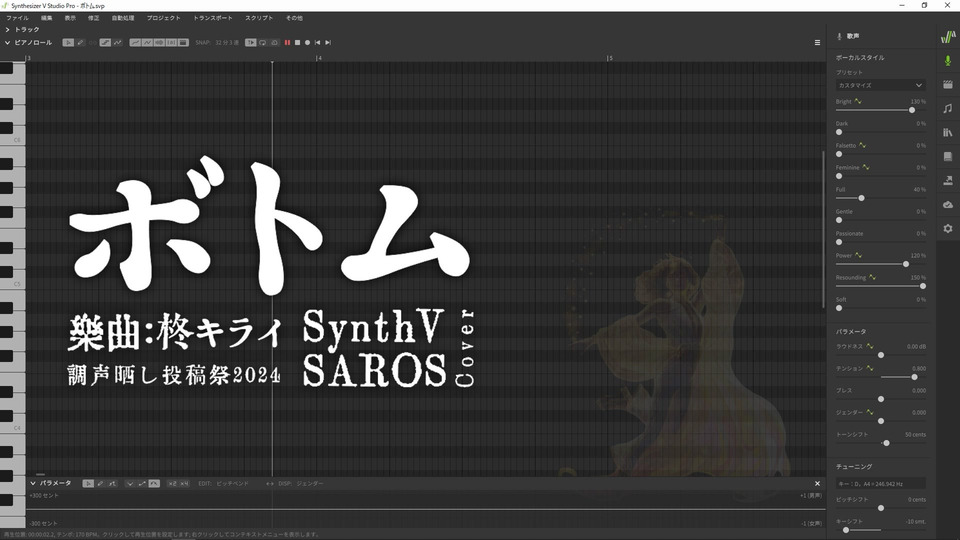
Task: Toggle テンション automation wave icon
Action: click(x=869, y=369)
